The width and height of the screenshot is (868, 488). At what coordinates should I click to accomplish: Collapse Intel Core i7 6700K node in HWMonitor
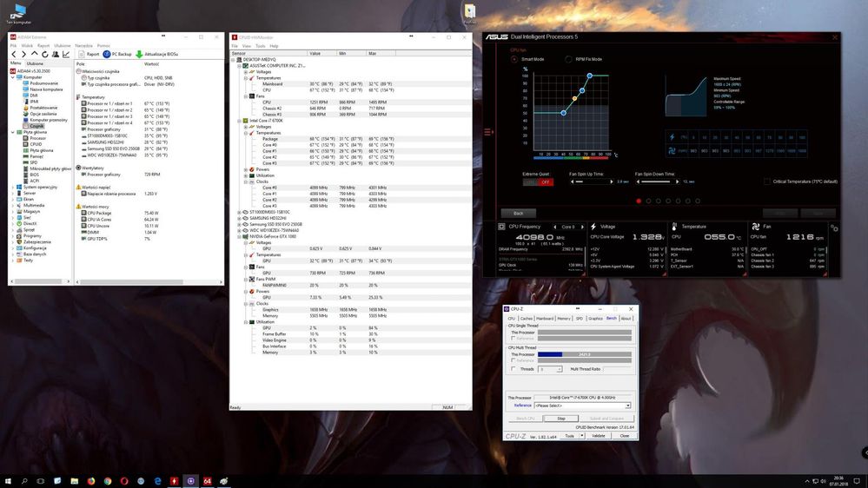coord(240,121)
